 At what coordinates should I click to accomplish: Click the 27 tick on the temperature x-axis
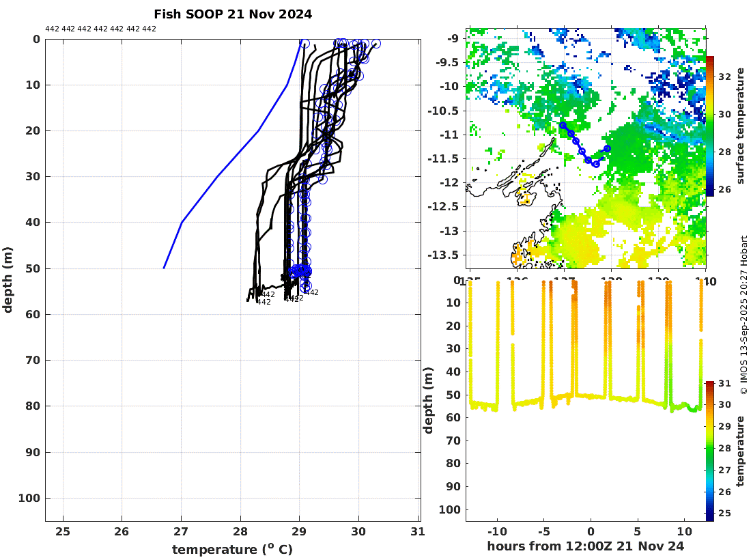click(181, 531)
